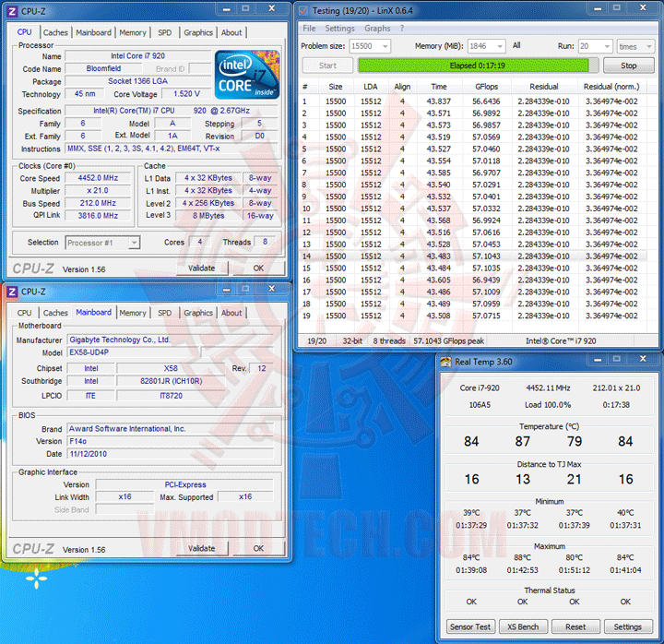
Task: Click the Maximum 88°C reading in Real Temp
Action: point(523,558)
